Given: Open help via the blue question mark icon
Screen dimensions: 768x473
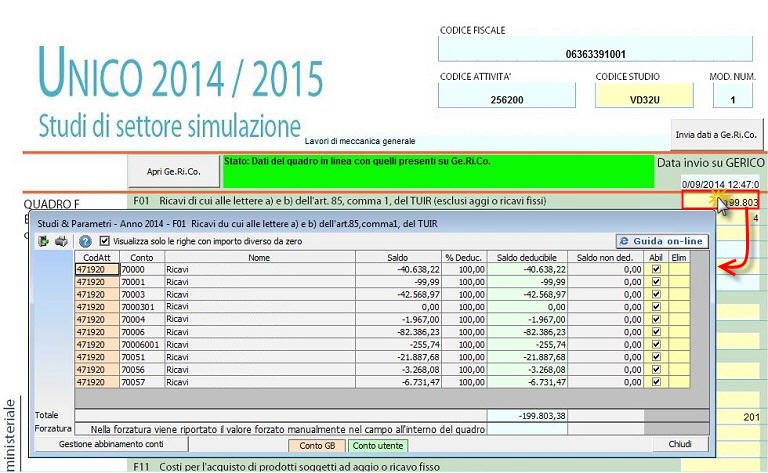Looking at the screenshot, I should (x=85, y=241).
